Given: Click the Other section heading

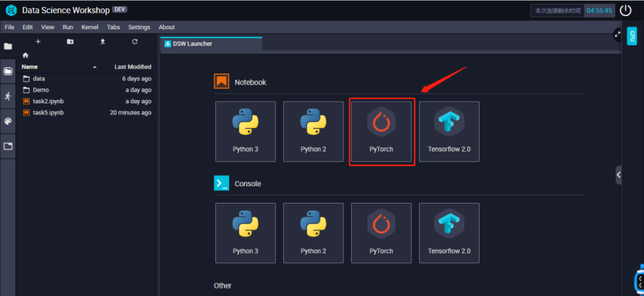Looking at the screenshot, I should click(222, 285).
